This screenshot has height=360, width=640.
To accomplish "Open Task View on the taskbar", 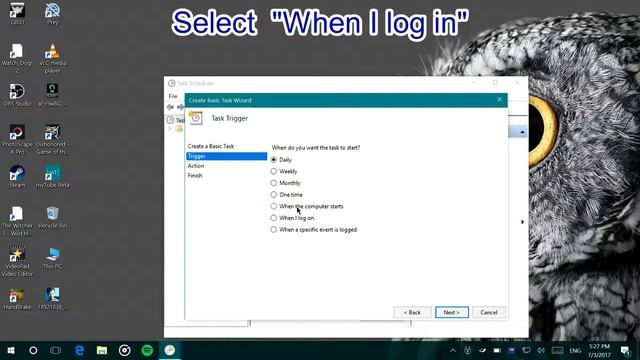I will pos(56,350).
